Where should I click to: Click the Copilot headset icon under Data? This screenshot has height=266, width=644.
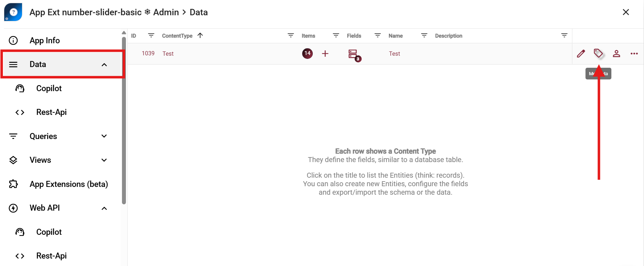point(20,88)
